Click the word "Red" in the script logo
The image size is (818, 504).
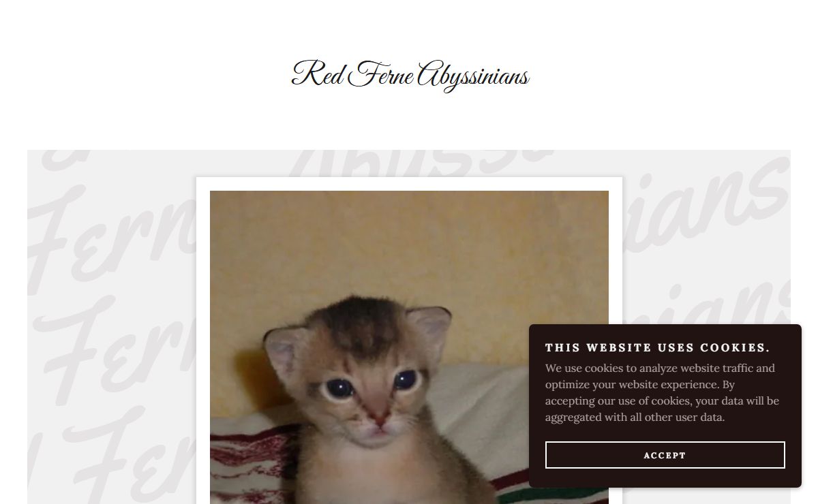(x=318, y=74)
